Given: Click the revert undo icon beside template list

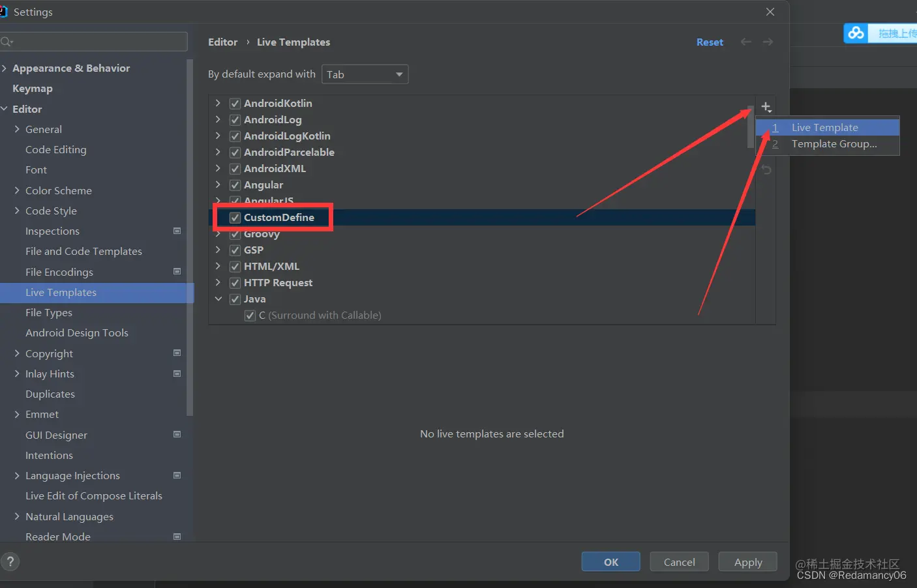Looking at the screenshot, I should point(766,169).
